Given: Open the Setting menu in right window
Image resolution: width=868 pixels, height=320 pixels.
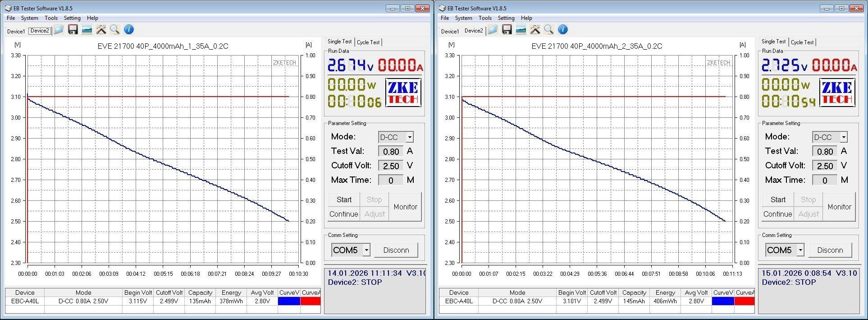Looking at the screenshot, I should pyautogui.click(x=506, y=18).
